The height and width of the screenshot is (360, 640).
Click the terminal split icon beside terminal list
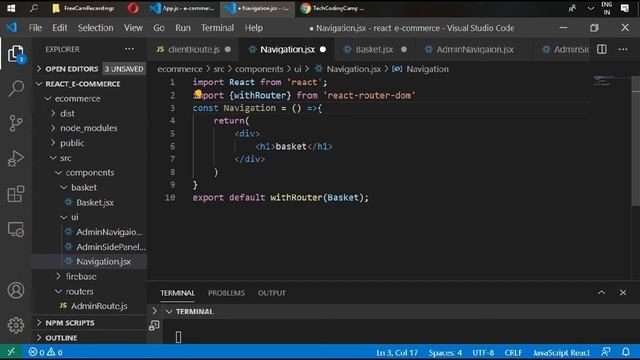[154, 325]
